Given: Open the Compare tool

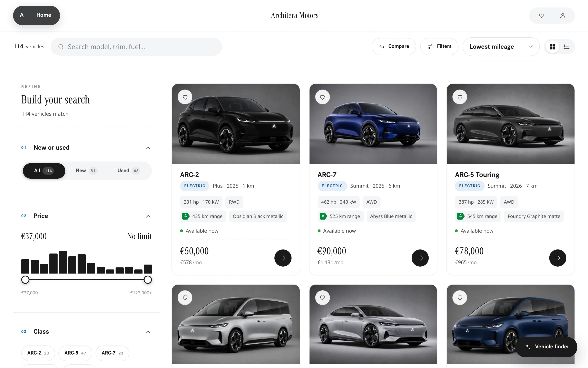Looking at the screenshot, I should [x=394, y=46].
